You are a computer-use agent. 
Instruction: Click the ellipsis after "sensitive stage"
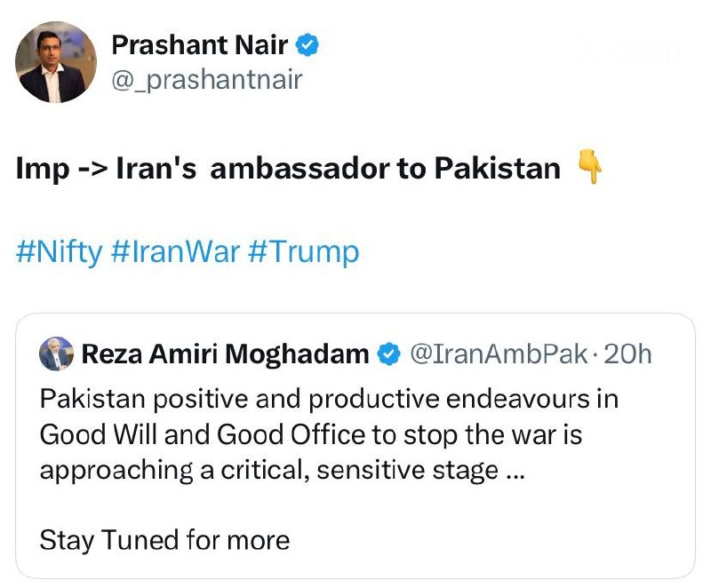click(x=514, y=470)
